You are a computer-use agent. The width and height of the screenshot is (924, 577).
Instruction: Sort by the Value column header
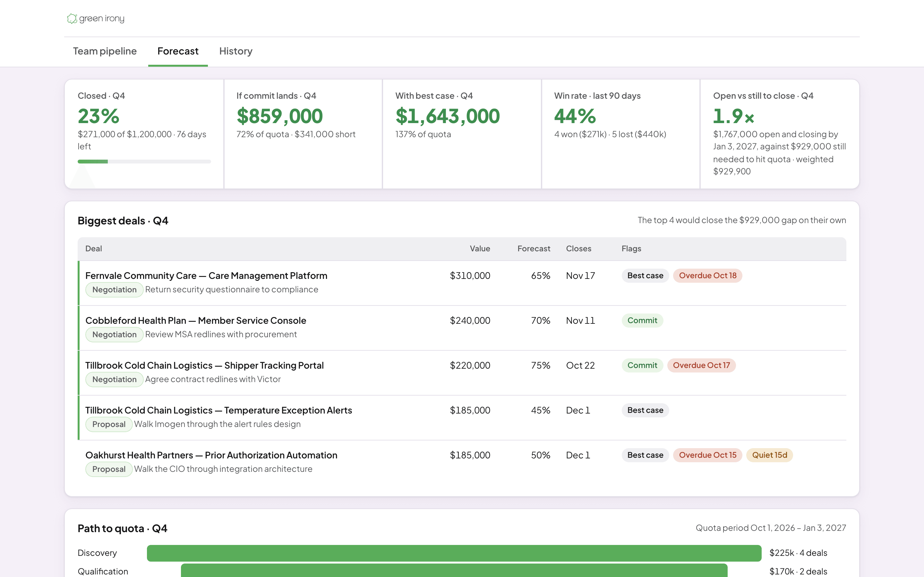click(x=480, y=248)
